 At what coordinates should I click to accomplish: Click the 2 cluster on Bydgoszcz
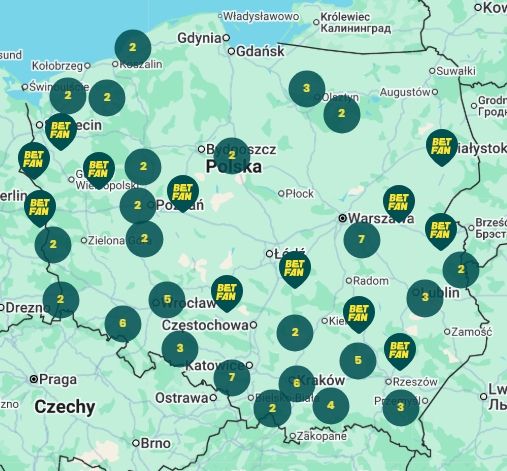pyautogui.click(x=232, y=156)
